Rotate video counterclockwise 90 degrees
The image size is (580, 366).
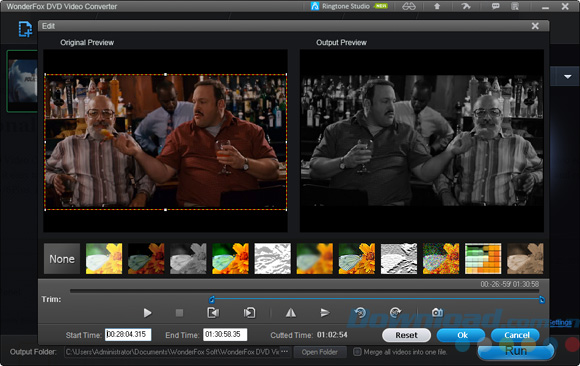[x=360, y=313]
